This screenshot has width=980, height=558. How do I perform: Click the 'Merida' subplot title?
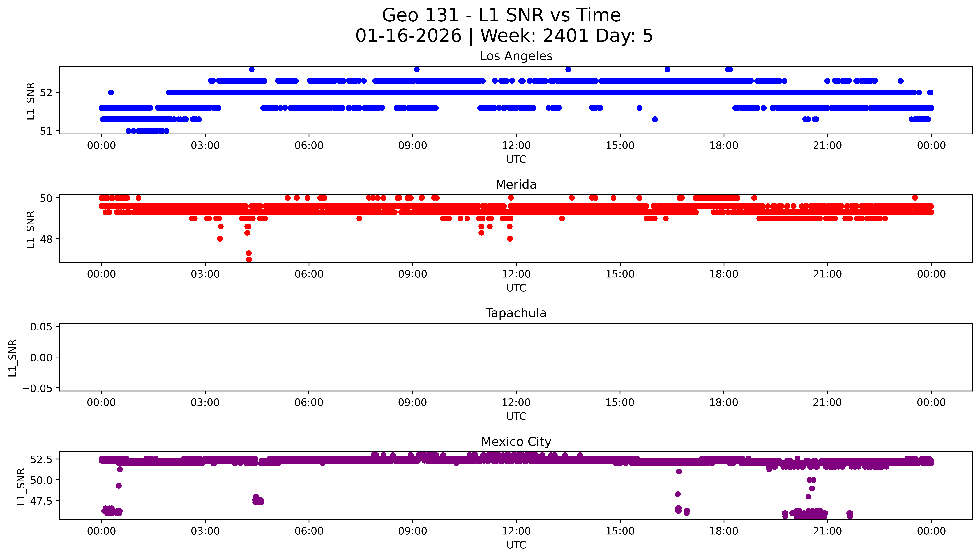click(516, 185)
